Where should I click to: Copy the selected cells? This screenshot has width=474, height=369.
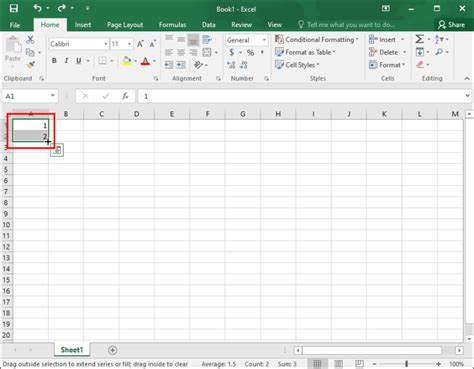(30, 52)
